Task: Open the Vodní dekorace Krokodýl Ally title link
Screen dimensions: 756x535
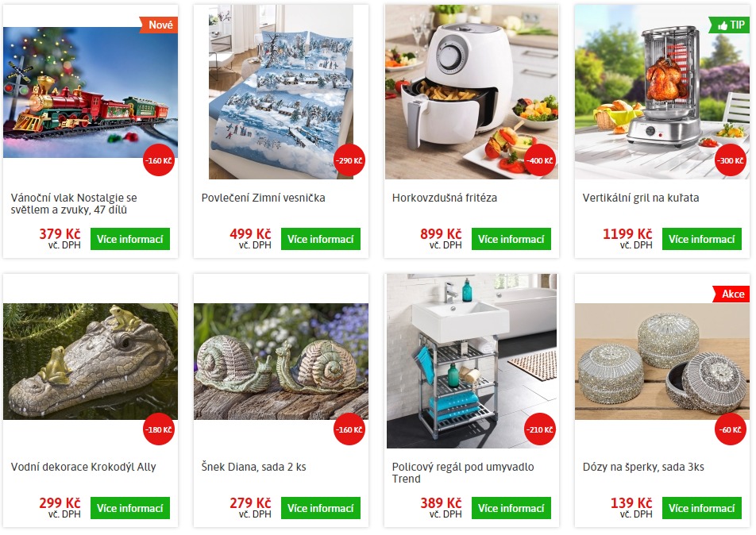Action: pyautogui.click(x=83, y=467)
